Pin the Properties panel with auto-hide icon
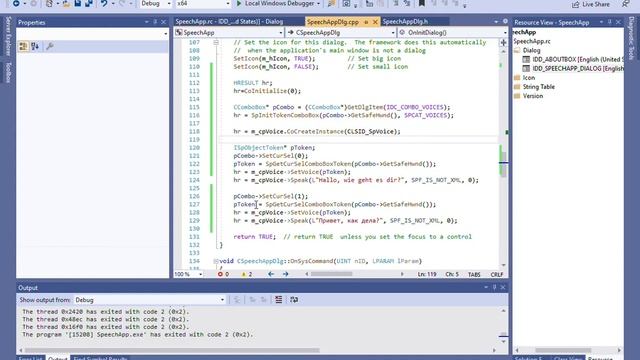The width and height of the screenshot is (640, 360). pos(155,22)
